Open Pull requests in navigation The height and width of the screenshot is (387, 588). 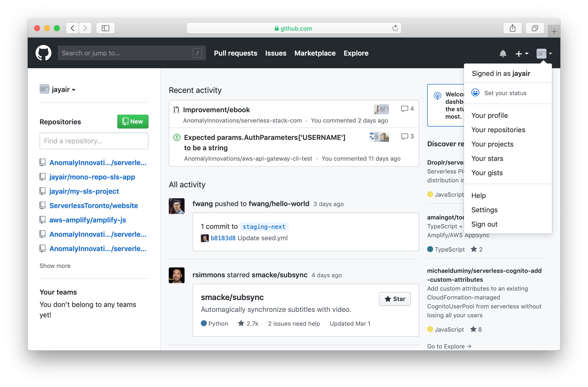pyautogui.click(x=235, y=53)
